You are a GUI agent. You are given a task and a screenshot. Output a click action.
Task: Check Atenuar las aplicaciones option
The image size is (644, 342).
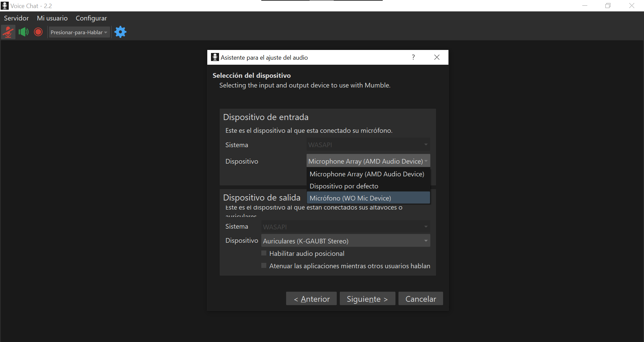(264, 266)
